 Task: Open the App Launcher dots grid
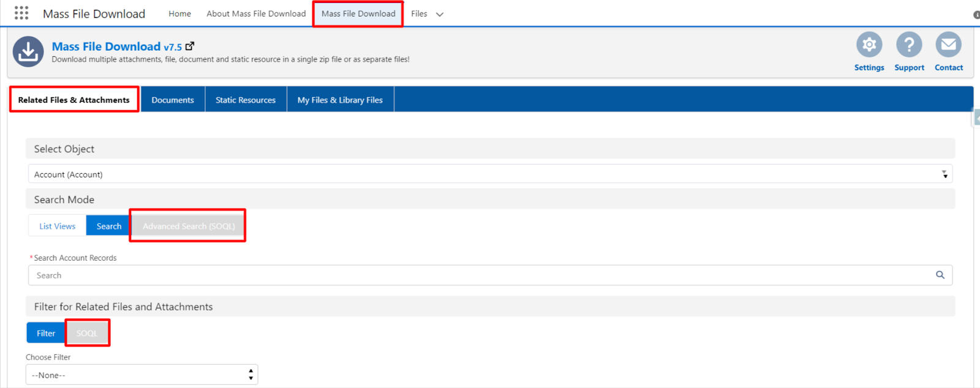[21, 13]
